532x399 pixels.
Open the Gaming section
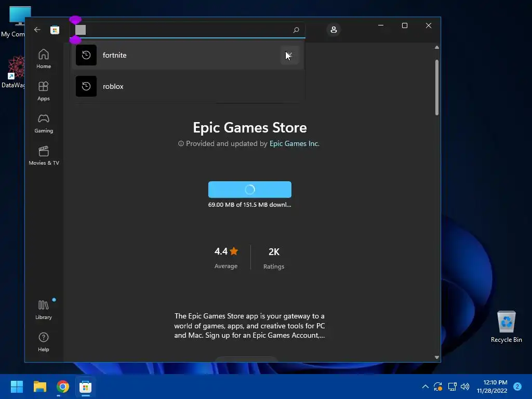tap(44, 124)
